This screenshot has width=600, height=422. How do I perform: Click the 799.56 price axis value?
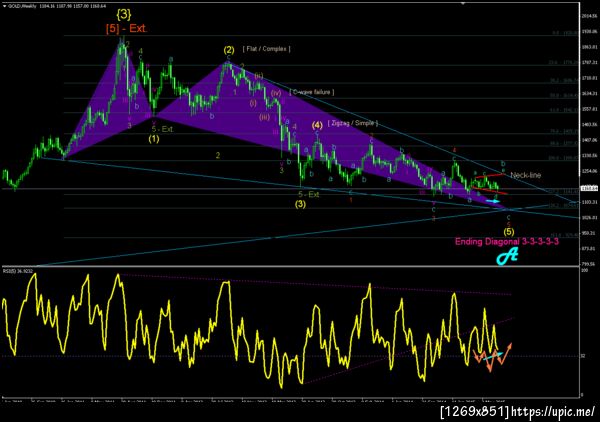click(590, 264)
